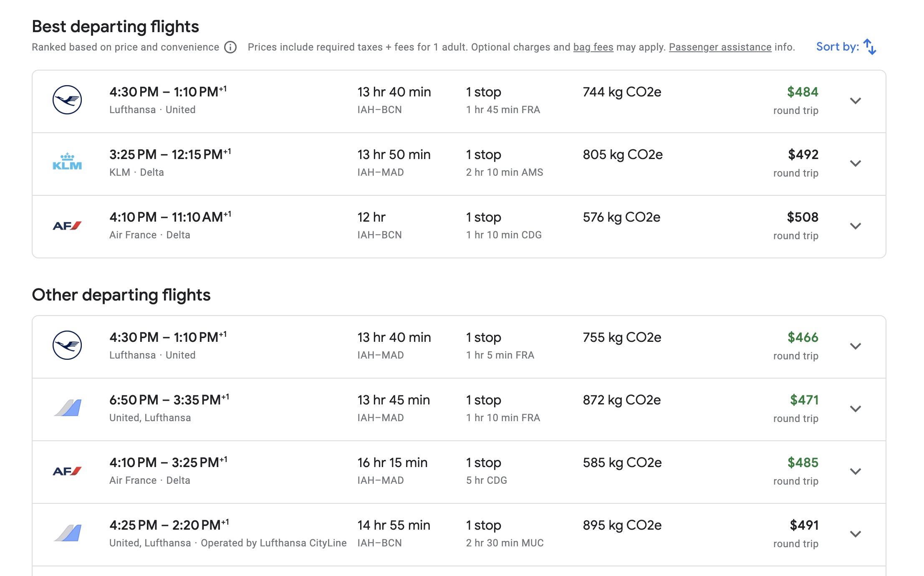924x576 pixels.
Task: Expand the $491 Lufthansa CityLine flight details
Action: [855, 533]
